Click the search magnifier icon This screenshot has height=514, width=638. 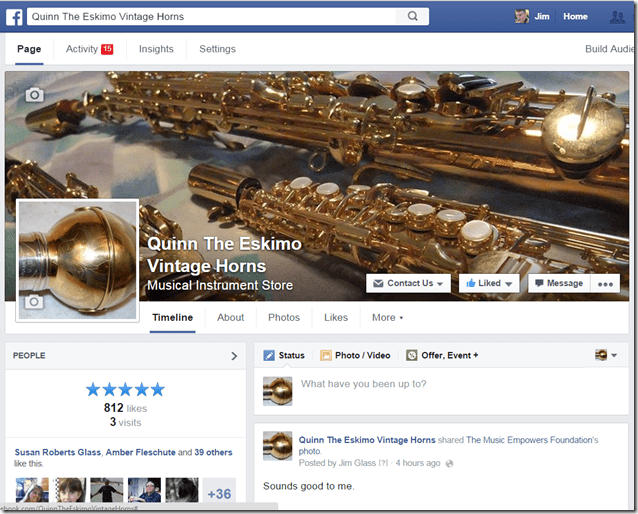coord(412,16)
